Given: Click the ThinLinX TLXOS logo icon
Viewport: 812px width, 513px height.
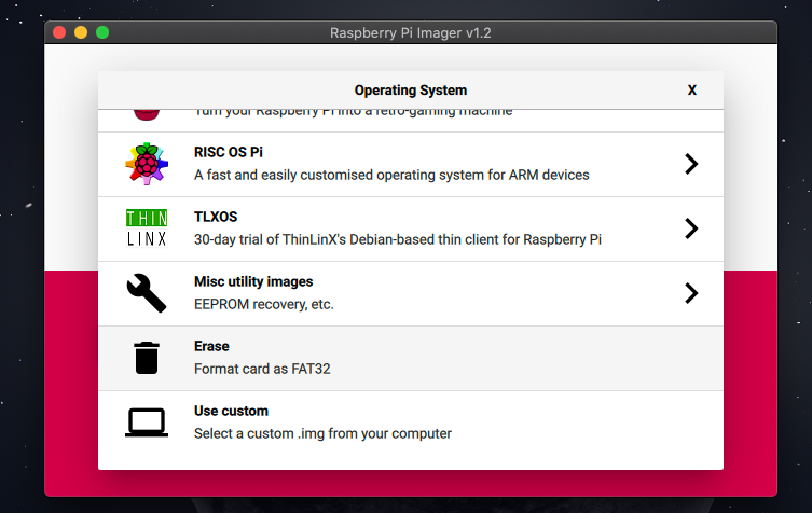Looking at the screenshot, I should pos(147,228).
